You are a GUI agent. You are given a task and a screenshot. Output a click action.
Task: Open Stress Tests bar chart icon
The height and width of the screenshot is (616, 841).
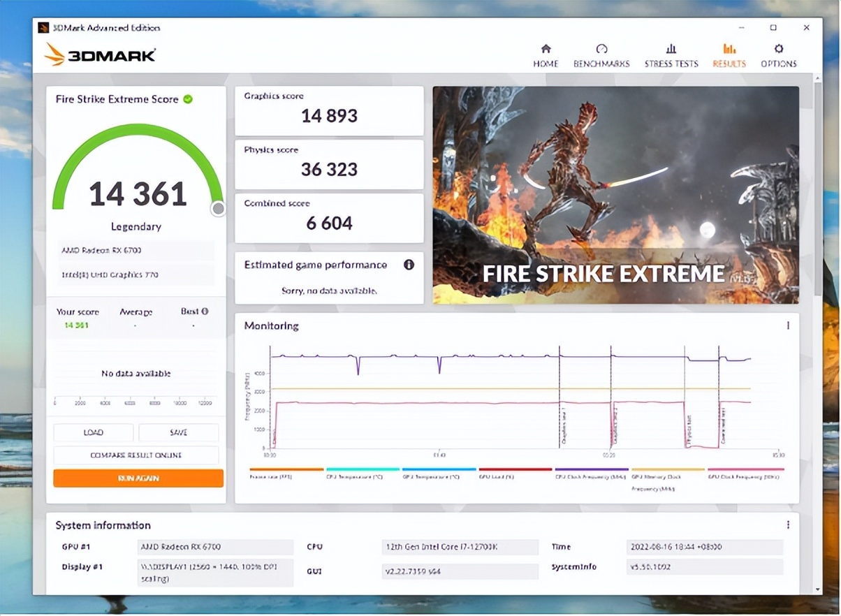671,49
